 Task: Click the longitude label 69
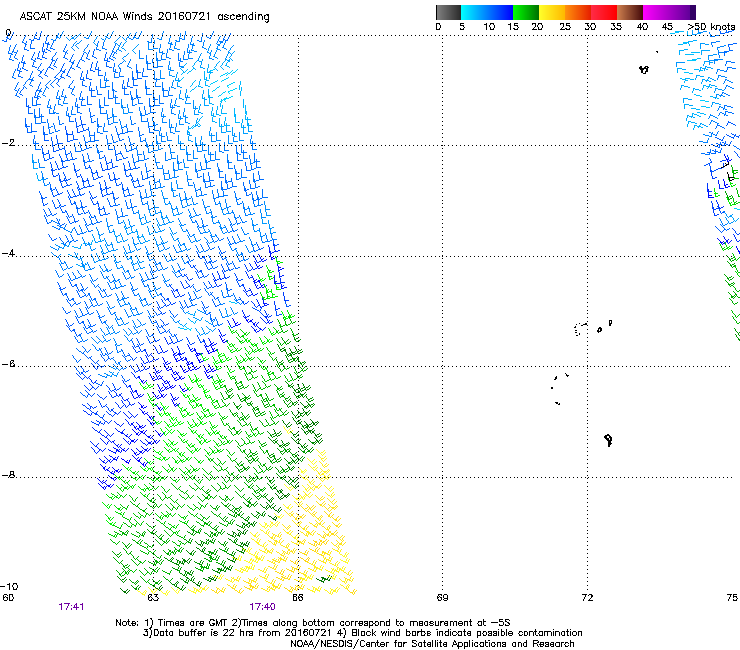click(442, 598)
